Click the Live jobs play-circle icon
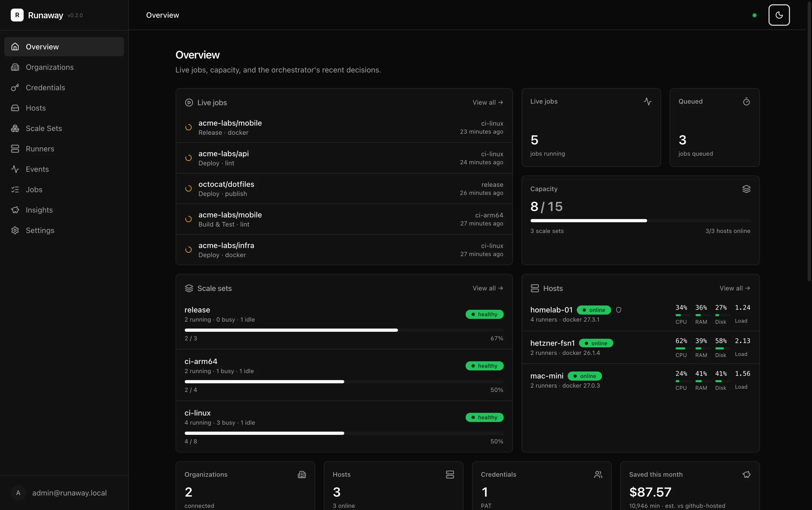This screenshot has width=812, height=510. [x=189, y=103]
